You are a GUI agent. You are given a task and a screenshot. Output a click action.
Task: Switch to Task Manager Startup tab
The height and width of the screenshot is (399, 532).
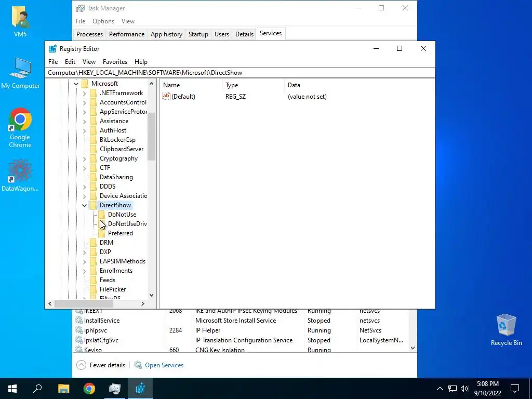click(x=198, y=34)
